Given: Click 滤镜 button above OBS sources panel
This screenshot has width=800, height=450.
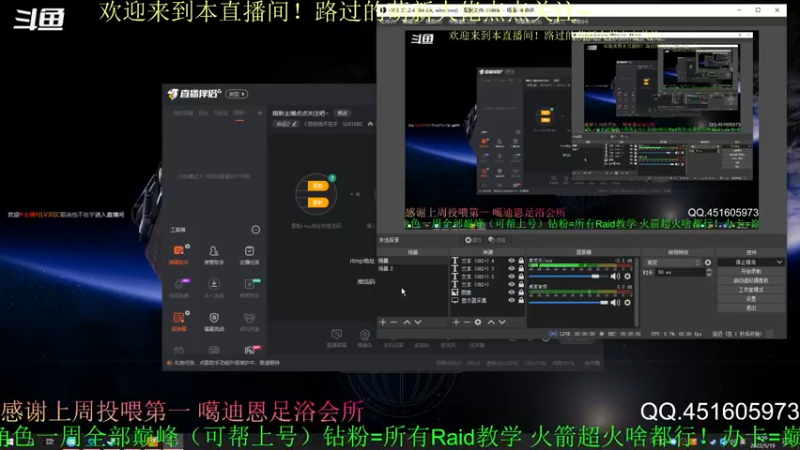Looking at the screenshot, I should tap(497, 240).
